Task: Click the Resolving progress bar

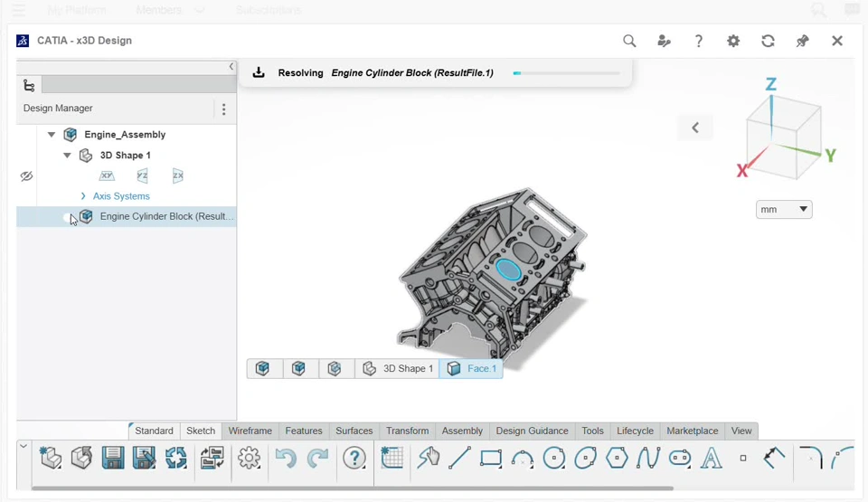Action: point(566,73)
